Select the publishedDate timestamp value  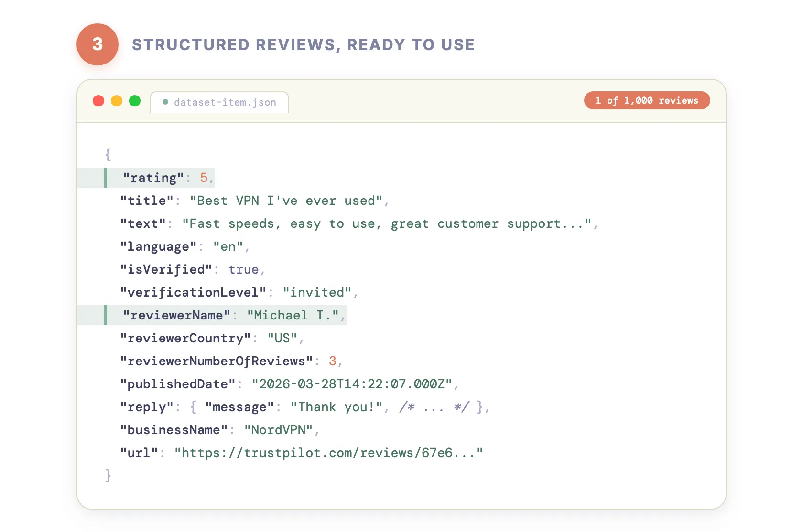pos(352,384)
